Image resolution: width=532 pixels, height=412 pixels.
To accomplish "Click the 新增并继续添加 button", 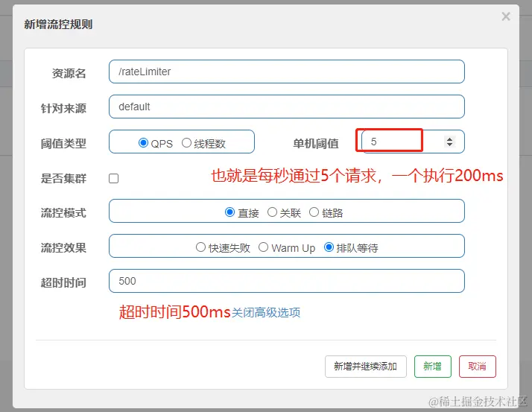I will 365,367.
